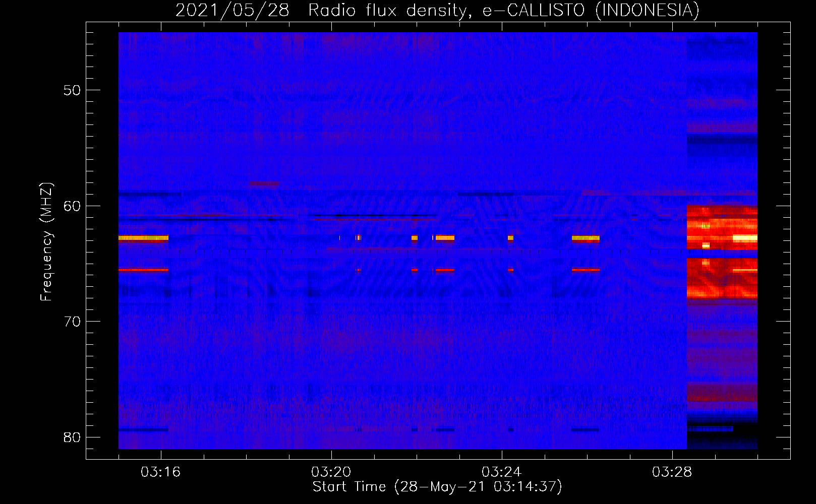
Task: Click the 60 frequency tick label
Action: pos(72,206)
